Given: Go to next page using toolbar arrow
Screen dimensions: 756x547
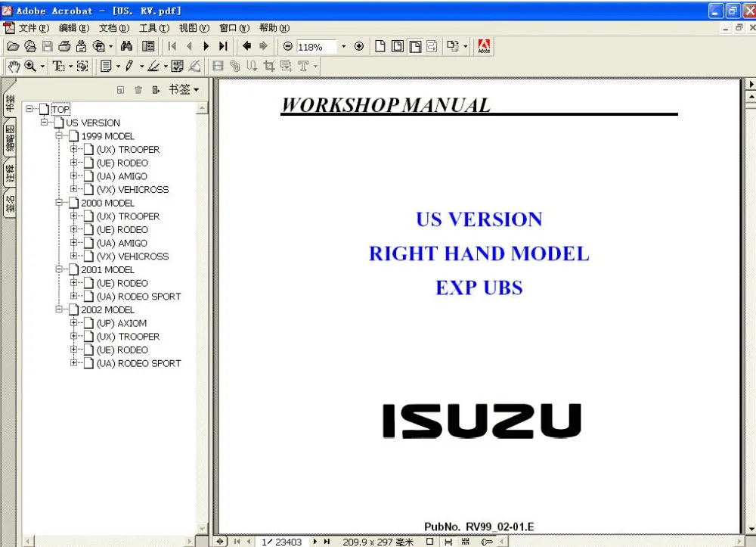Looking at the screenshot, I should (x=206, y=46).
